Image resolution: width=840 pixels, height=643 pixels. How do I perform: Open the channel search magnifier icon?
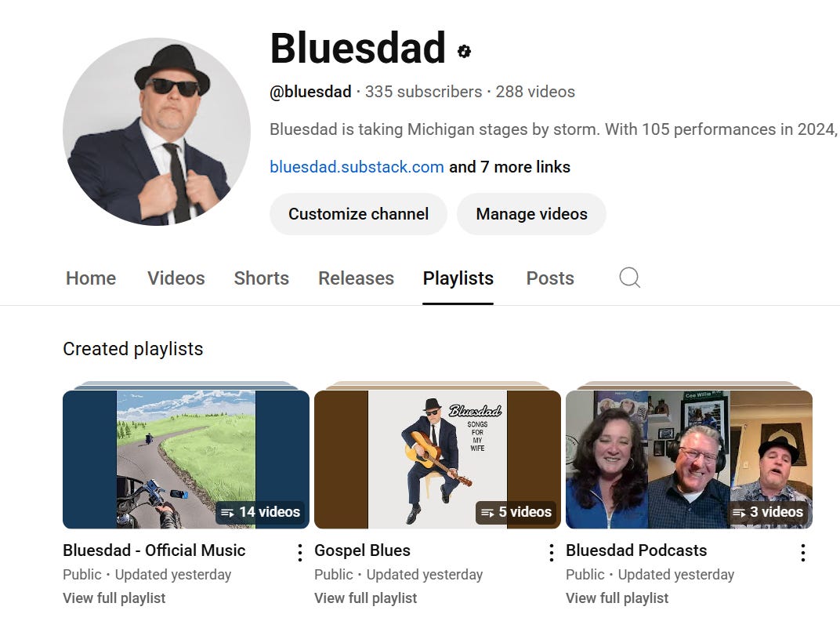click(x=629, y=278)
